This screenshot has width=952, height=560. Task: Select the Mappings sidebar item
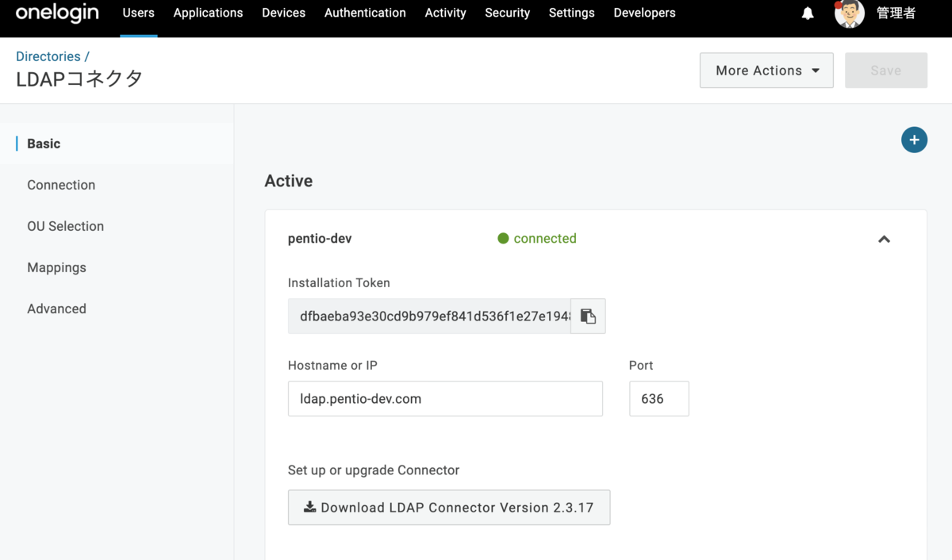click(56, 267)
